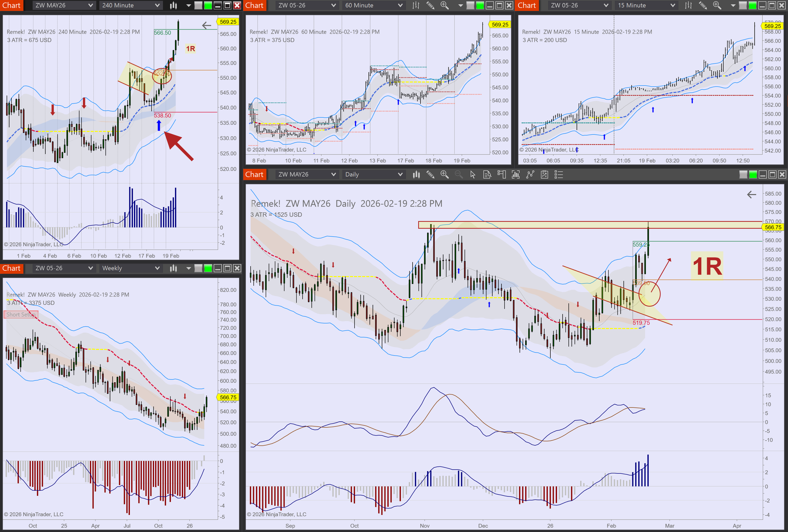The width and height of the screenshot is (788, 532).
Task: Open Chart Trader icon in Daily chart toolbar
Action: tap(501, 175)
